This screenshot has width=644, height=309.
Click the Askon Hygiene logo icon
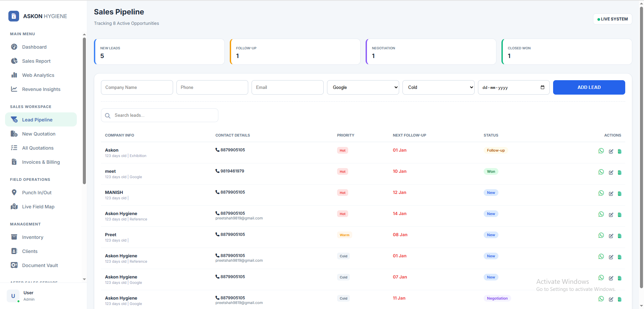tap(14, 16)
